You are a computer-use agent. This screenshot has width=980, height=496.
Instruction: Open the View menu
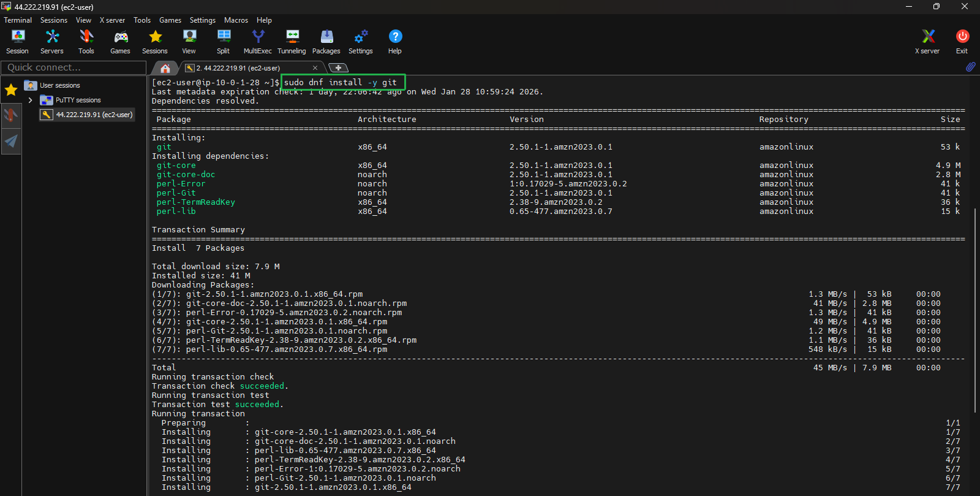83,20
